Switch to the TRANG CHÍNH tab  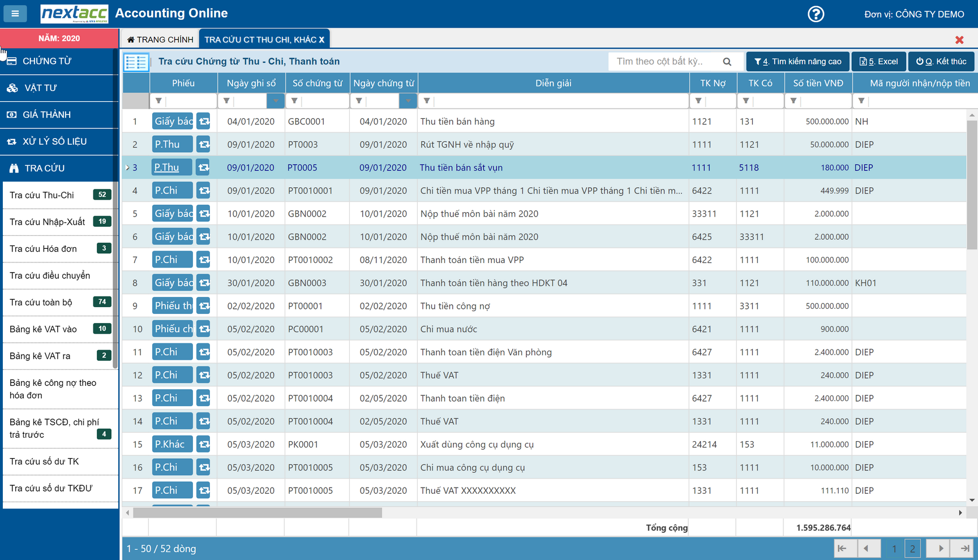(160, 40)
